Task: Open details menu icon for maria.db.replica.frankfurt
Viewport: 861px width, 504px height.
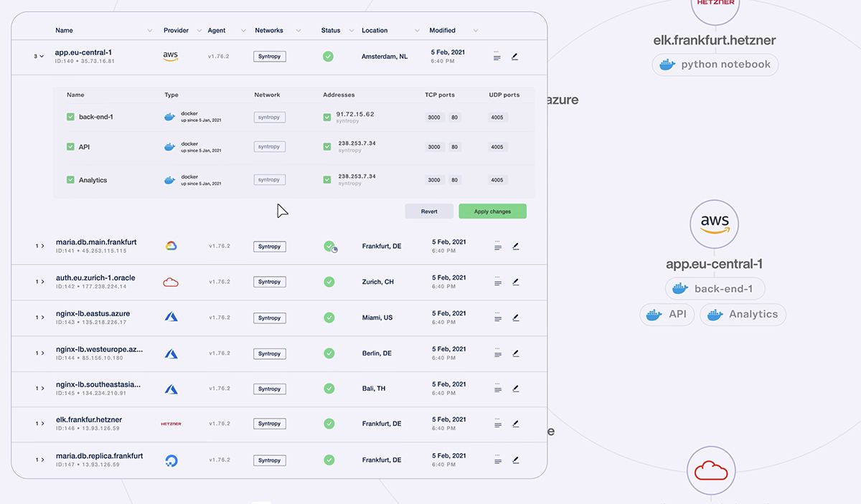Action: click(498, 460)
